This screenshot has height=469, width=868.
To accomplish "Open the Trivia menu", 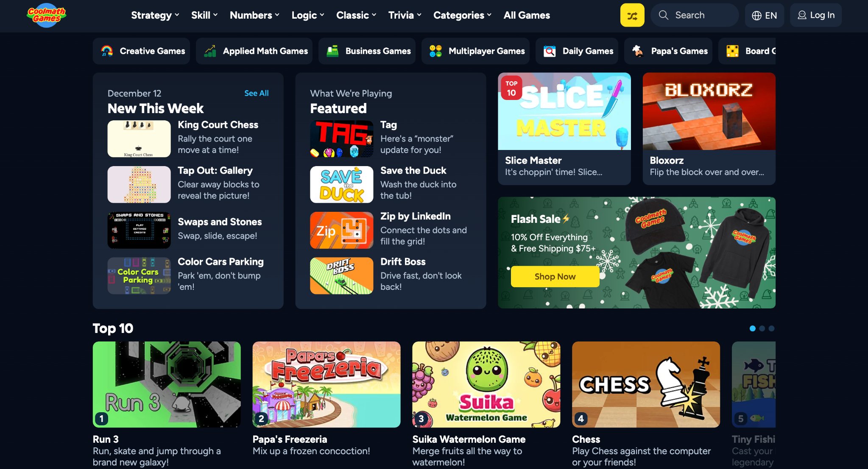I will [x=405, y=15].
